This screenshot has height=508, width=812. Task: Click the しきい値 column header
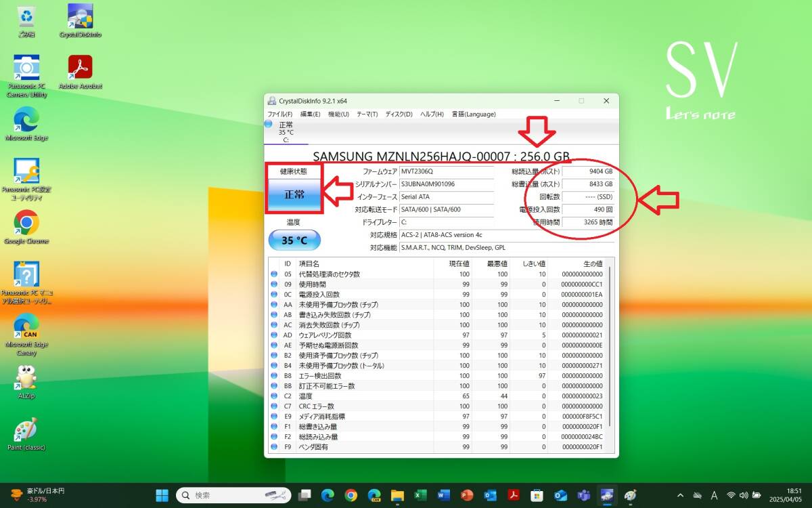coord(529,263)
